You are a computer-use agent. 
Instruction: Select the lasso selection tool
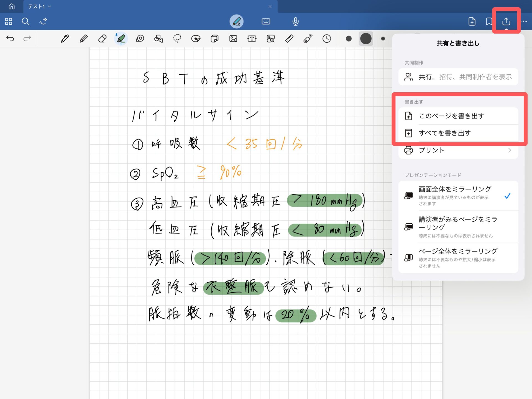click(177, 39)
